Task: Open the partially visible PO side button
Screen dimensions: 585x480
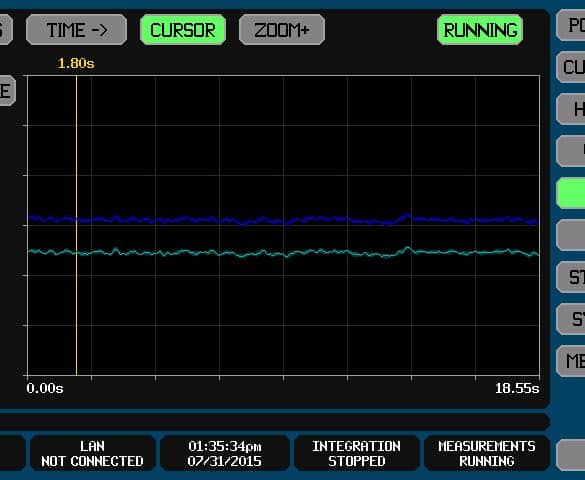Action: [571, 25]
